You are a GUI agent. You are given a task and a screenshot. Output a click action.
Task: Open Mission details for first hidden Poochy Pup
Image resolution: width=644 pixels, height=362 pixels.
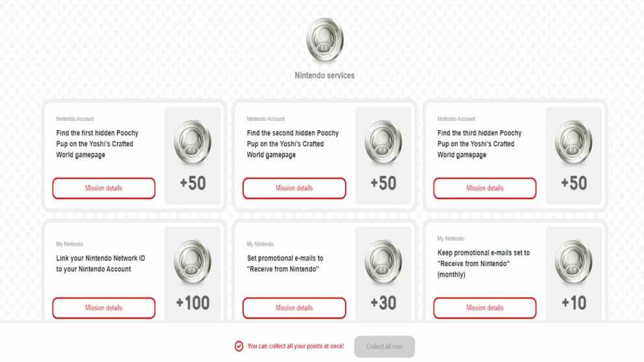[104, 188]
